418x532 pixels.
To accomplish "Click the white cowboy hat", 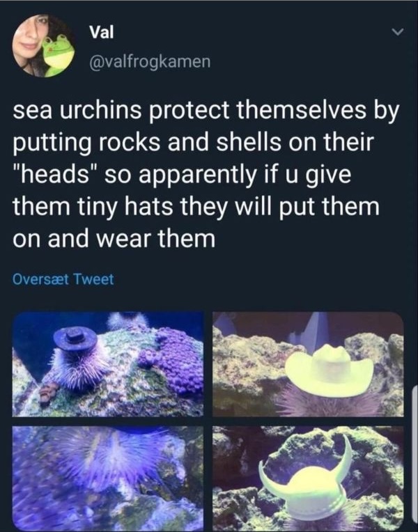I will click(330, 370).
